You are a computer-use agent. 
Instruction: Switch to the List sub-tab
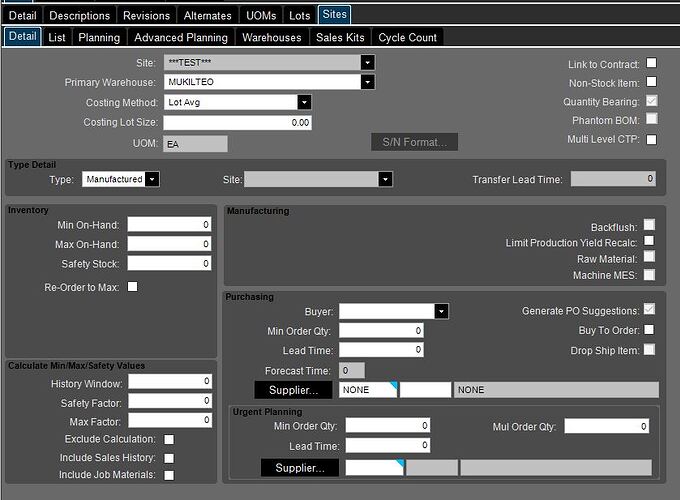57,37
